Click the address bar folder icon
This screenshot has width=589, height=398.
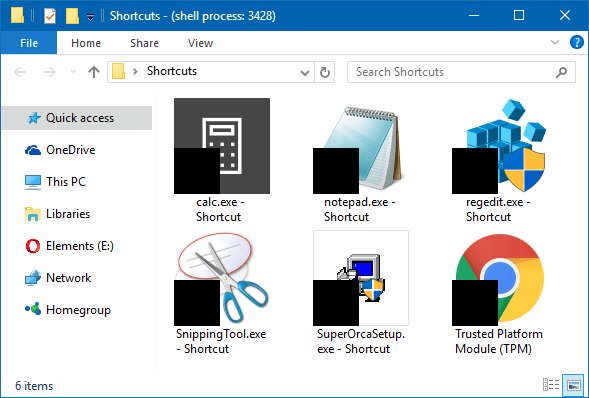pos(118,71)
